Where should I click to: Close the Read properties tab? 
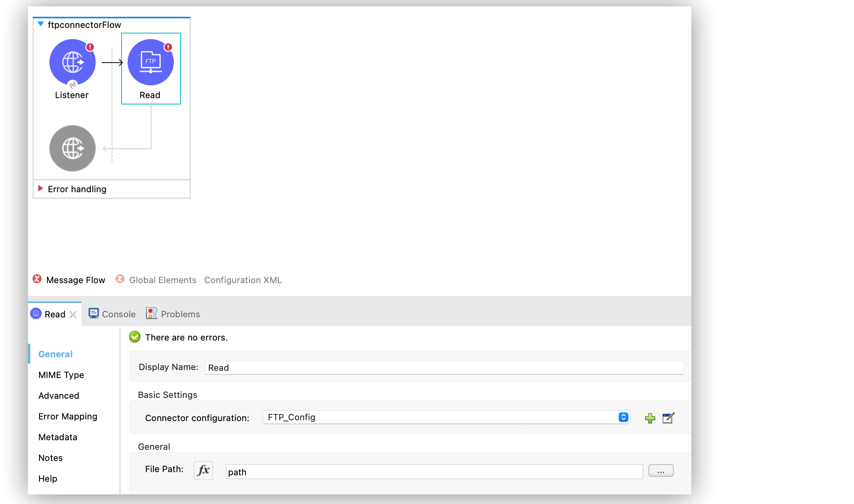click(x=73, y=315)
